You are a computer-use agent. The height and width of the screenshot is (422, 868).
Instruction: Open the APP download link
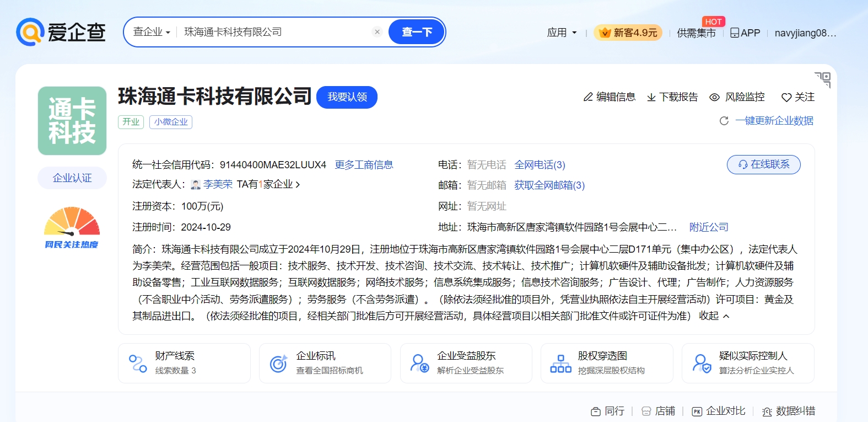[x=745, y=33]
